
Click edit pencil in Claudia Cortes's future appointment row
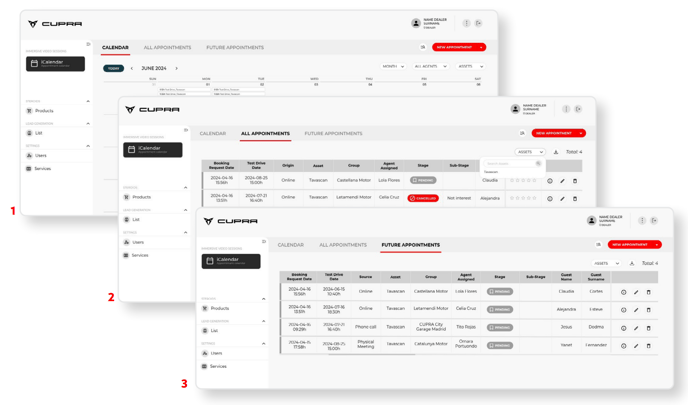tap(636, 292)
